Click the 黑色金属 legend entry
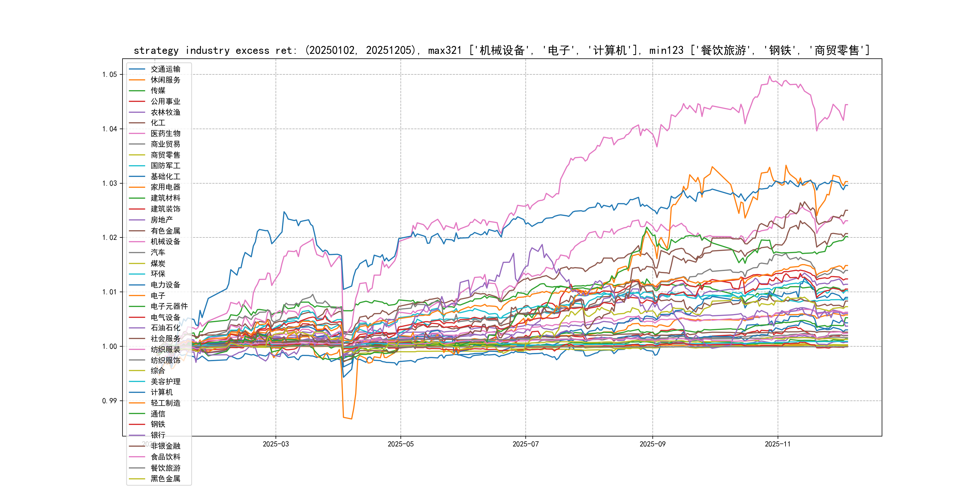 point(165,479)
